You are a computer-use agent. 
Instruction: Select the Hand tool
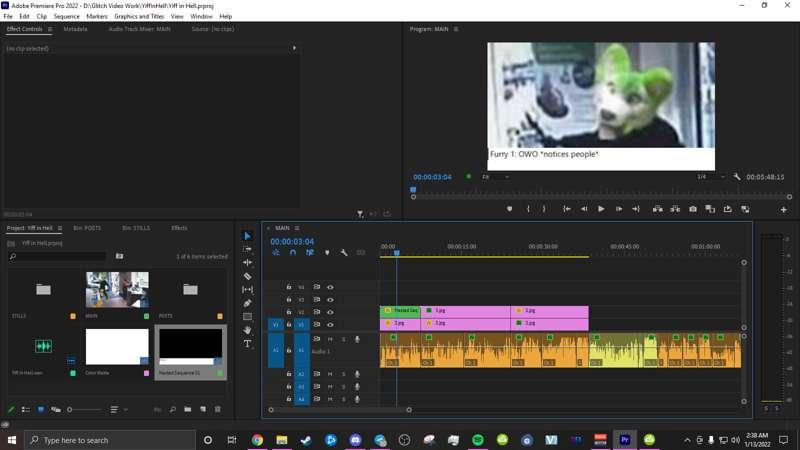pos(247,330)
